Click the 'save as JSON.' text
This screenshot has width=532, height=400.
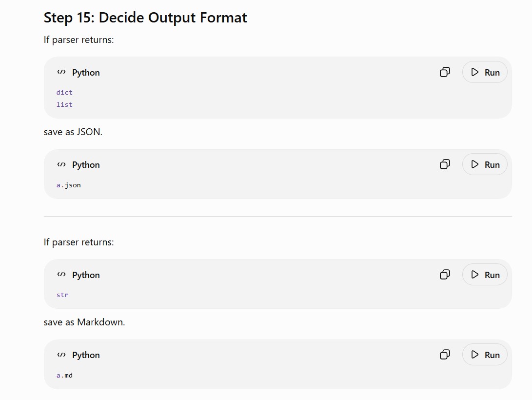[x=73, y=132]
